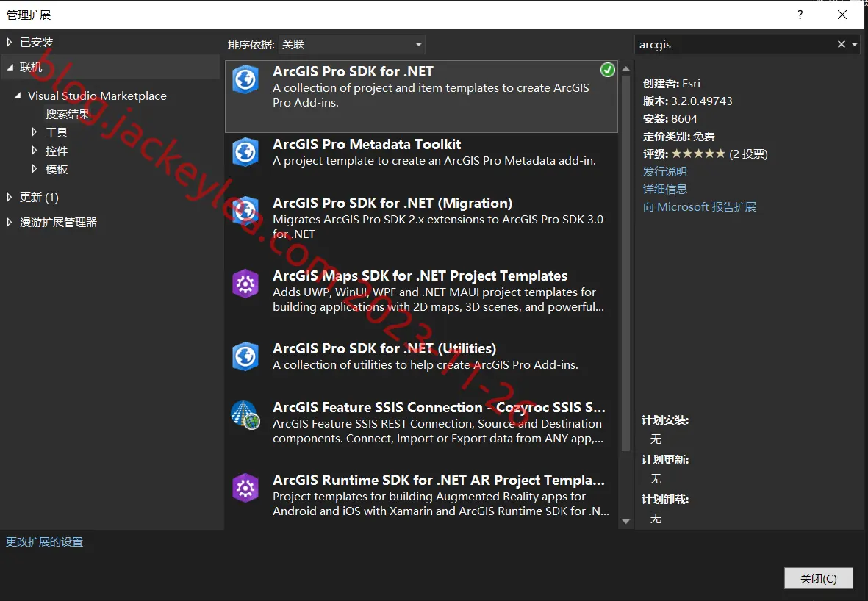This screenshot has height=601, width=868.
Task: Open the 排序依据 sort dropdown
Action: 352,44
